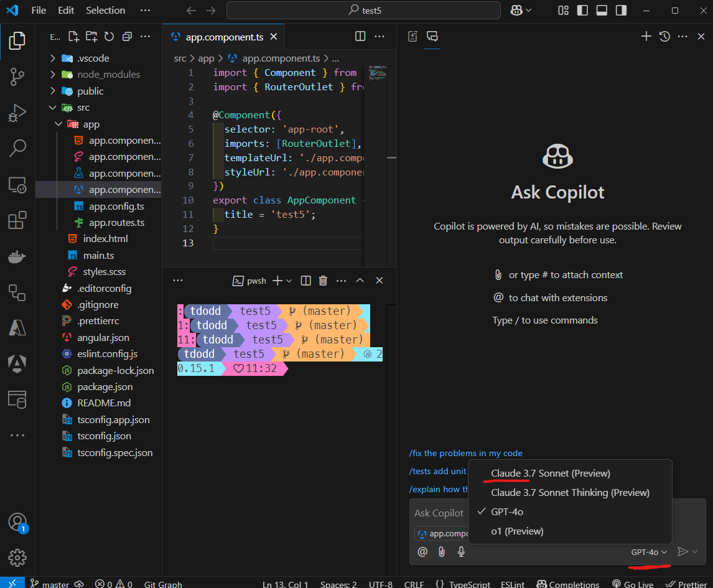The height and width of the screenshot is (588, 713).
Task: Click the editor minimap
Action: click(378, 73)
